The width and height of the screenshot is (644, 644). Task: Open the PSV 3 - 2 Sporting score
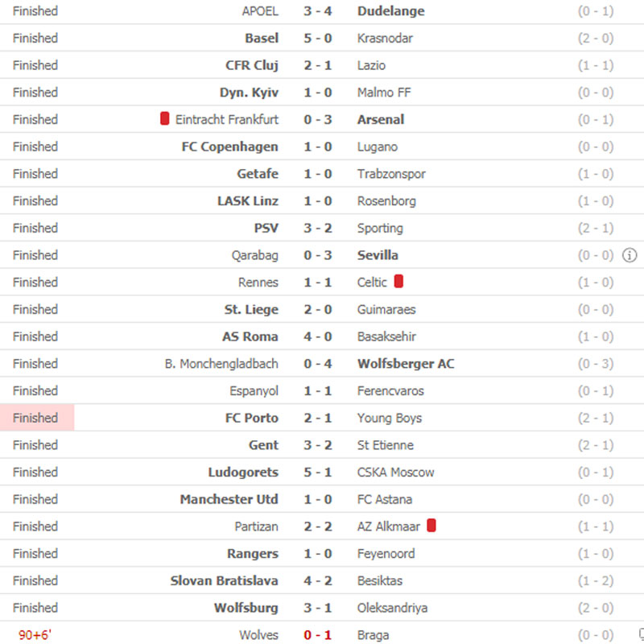[x=317, y=228]
